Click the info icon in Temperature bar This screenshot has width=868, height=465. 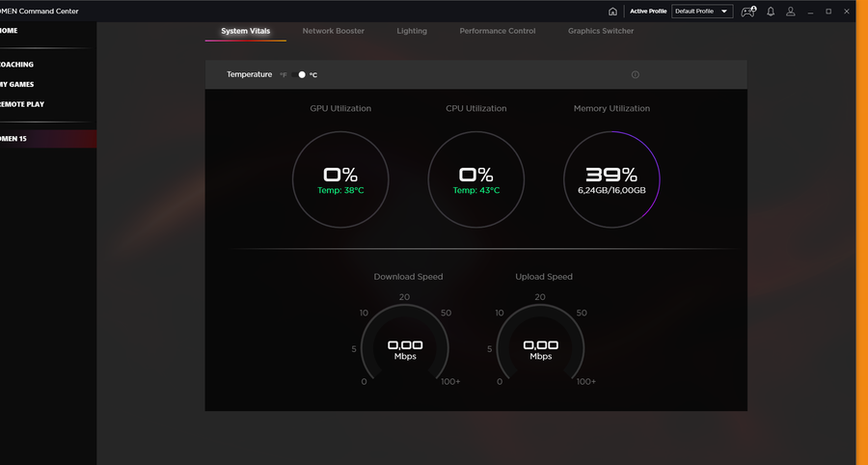[635, 74]
